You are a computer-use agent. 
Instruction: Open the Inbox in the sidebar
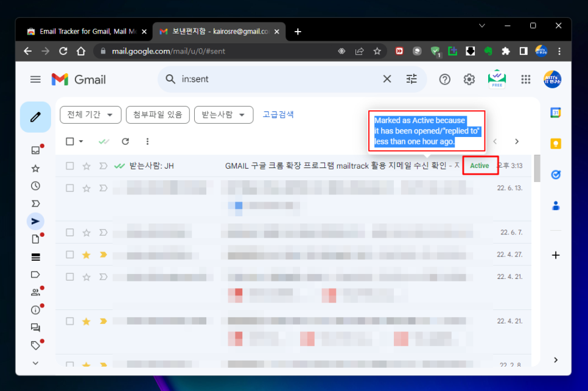36,150
